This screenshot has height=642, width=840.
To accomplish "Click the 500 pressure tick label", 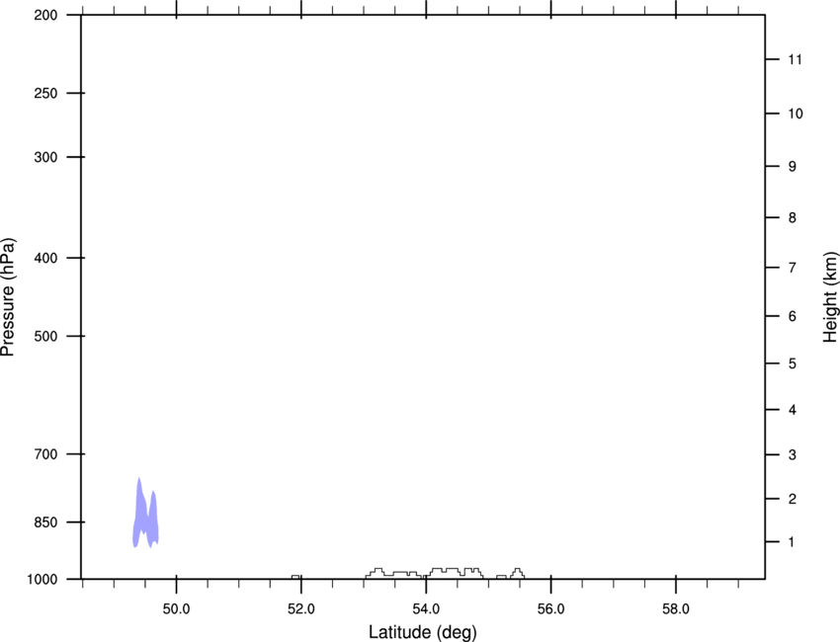I will click(x=45, y=336).
